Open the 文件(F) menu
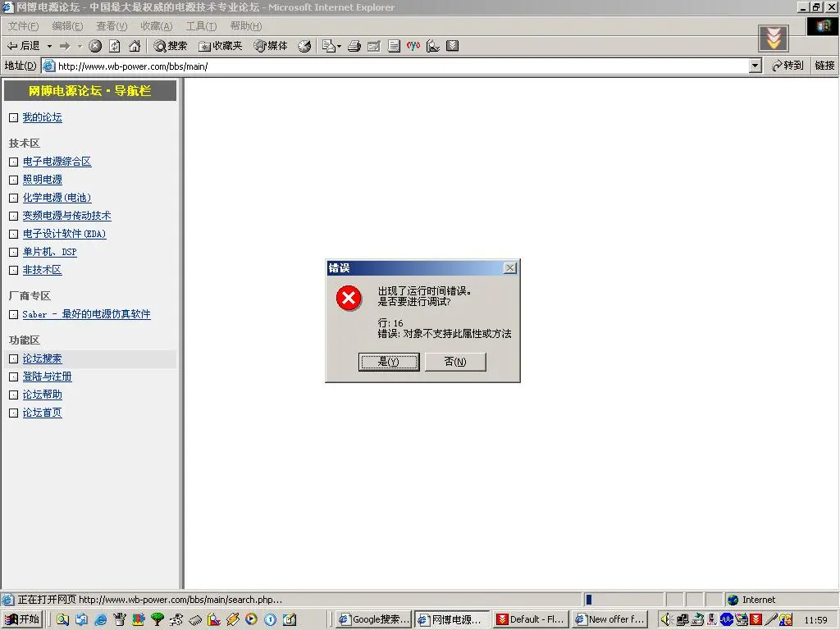840x630 pixels. [x=23, y=26]
